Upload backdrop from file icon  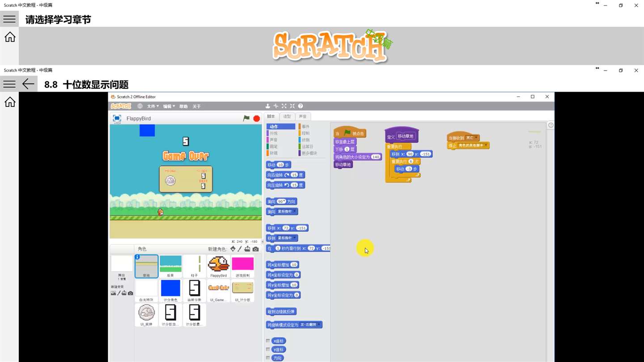(x=124, y=293)
